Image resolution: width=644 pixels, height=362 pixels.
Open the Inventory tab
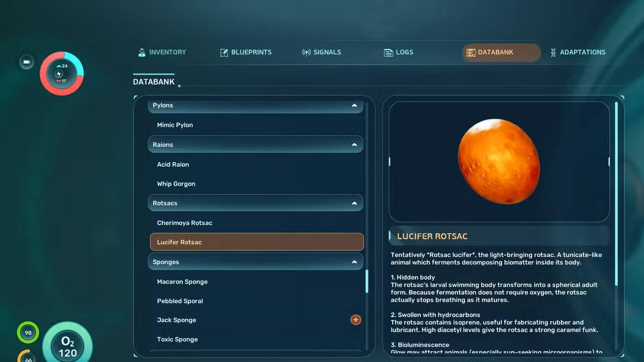(162, 52)
